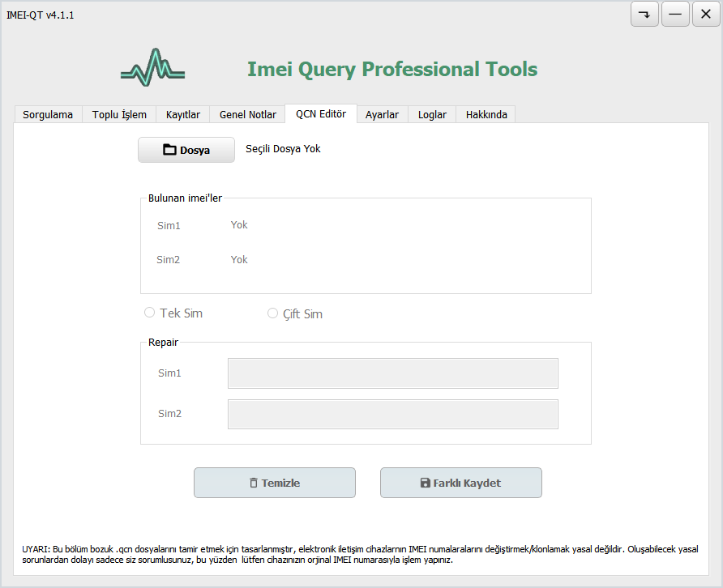Click the Repair Sim1 input field
The image size is (723, 588).
click(x=392, y=373)
